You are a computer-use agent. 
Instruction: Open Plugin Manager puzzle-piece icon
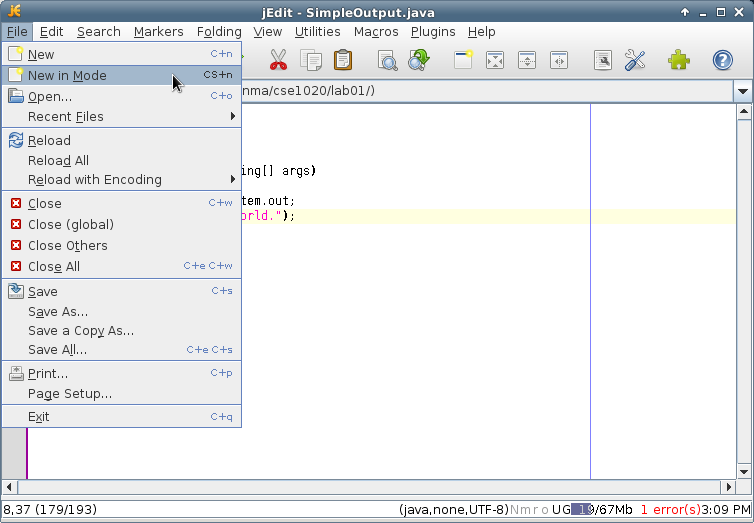click(679, 60)
